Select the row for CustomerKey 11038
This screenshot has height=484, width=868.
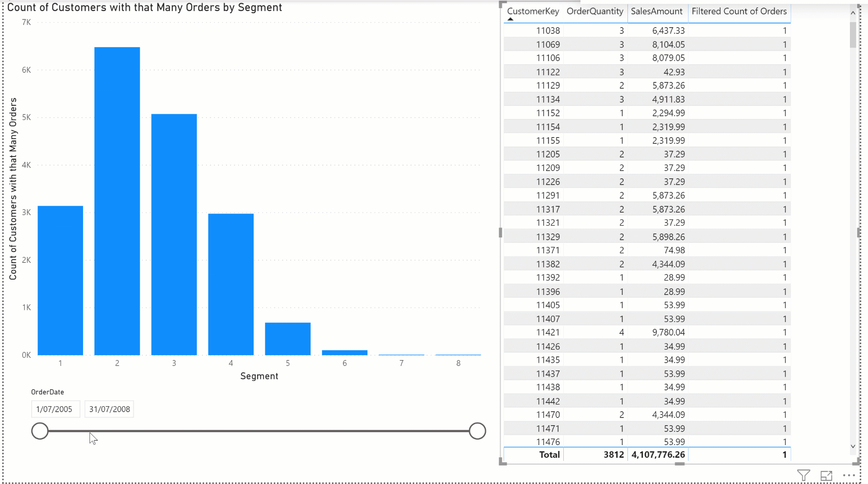tap(633, 30)
